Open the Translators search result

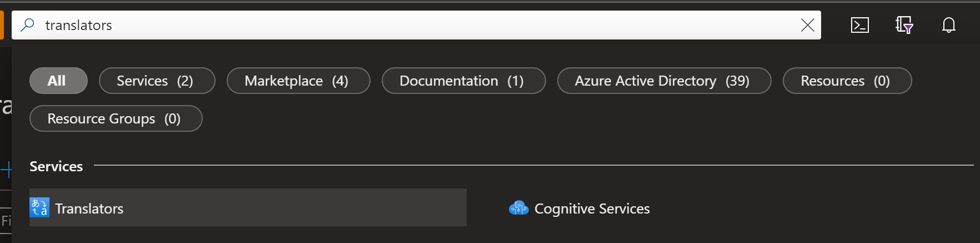pyautogui.click(x=89, y=209)
